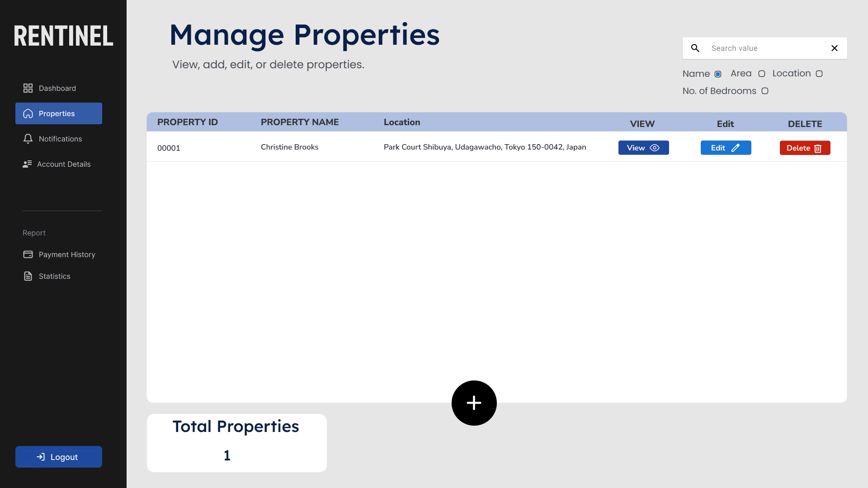Viewport: 868px width, 488px height.
Task: Check the No. of Bedrooms filter
Action: [765, 91]
